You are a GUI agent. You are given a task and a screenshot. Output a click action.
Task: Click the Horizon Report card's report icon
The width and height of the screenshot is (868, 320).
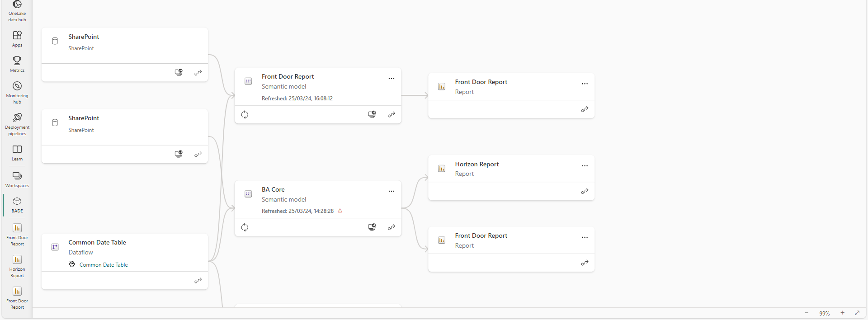(x=442, y=169)
